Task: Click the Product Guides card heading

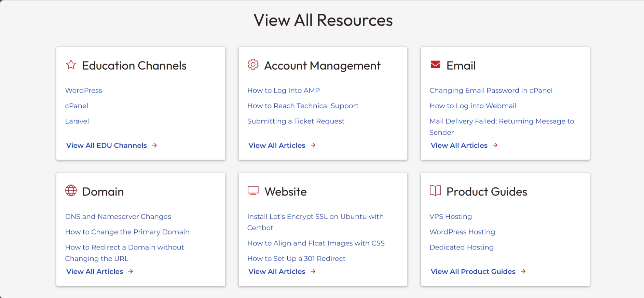Action: point(487,191)
